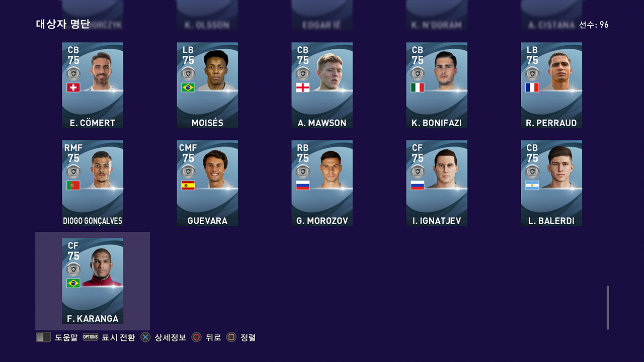The width and height of the screenshot is (644, 362).
Task: Select the cross button icon for 상세정보
Action: (145, 337)
